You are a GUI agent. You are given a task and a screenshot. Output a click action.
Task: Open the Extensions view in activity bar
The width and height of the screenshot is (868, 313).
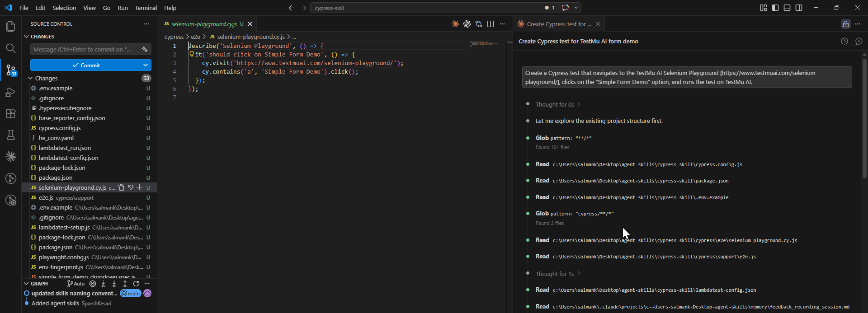pyautogui.click(x=11, y=113)
